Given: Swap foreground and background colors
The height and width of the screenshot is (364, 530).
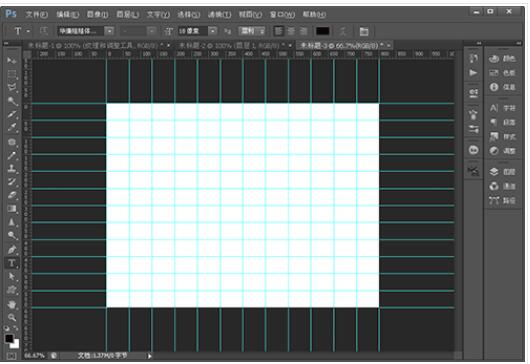Looking at the screenshot, I should (x=16, y=328).
